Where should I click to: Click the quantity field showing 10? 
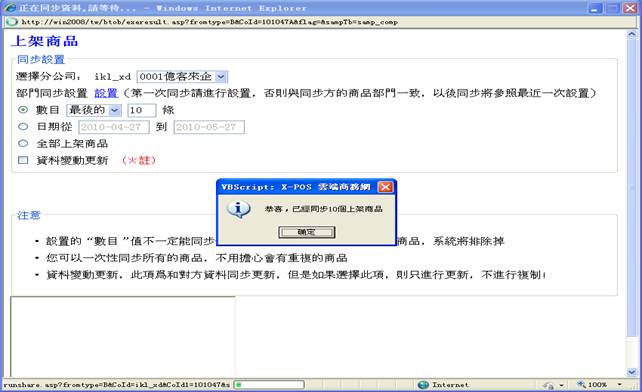[142, 110]
